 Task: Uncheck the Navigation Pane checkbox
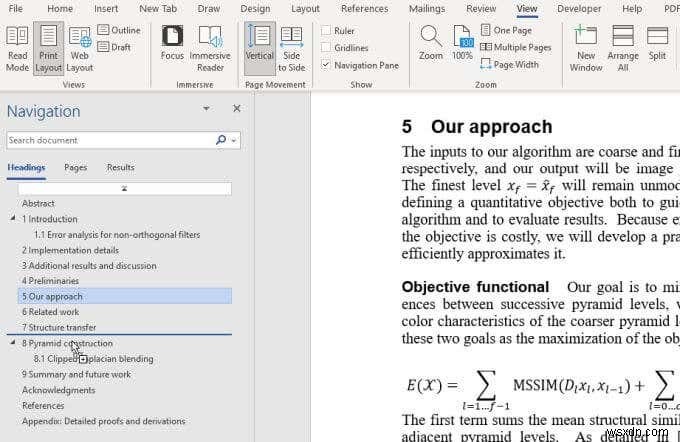pos(326,65)
